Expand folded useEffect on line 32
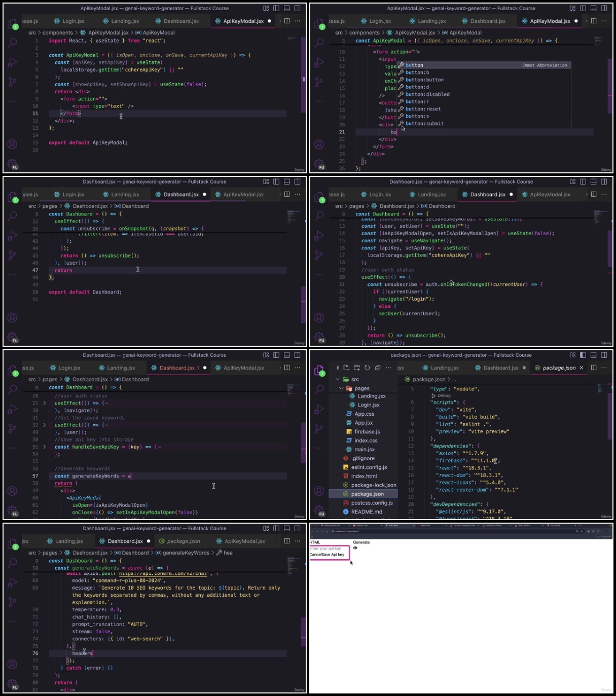616x696 pixels. [x=45, y=425]
